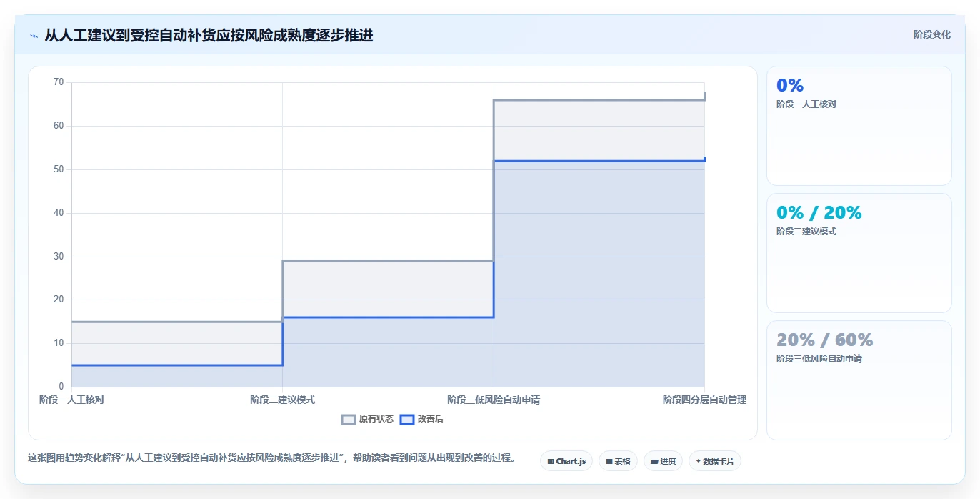Click x-axis label 阶段一人工核对
Image resolution: width=980 pixels, height=499 pixels.
tap(71, 400)
